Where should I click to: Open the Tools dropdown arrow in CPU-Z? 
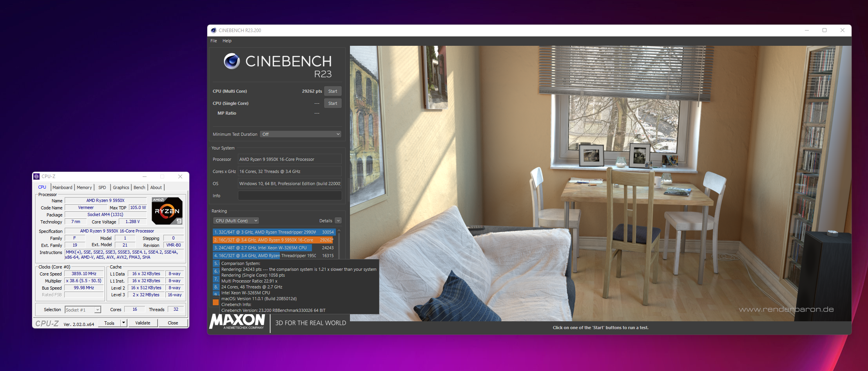pyautogui.click(x=124, y=323)
